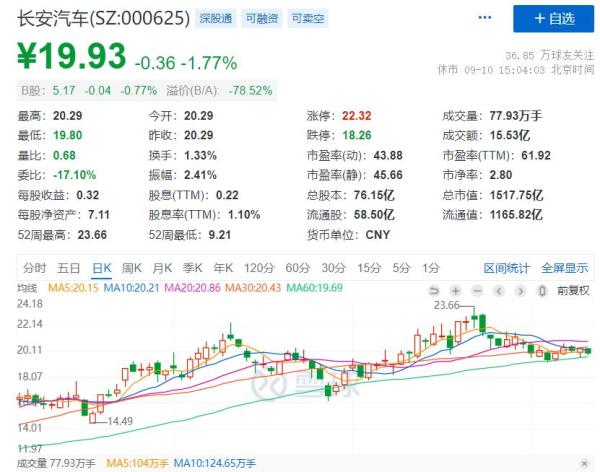The width and height of the screenshot is (600, 472).
Task: Add stock with the 自选 button
Action: (x=553, y=19)
